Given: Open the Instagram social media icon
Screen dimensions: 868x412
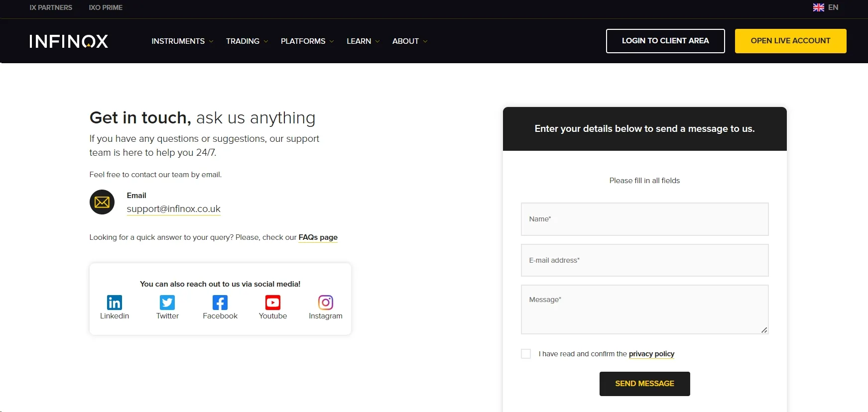Looking at the screenshot, I should tap(326, 303).
